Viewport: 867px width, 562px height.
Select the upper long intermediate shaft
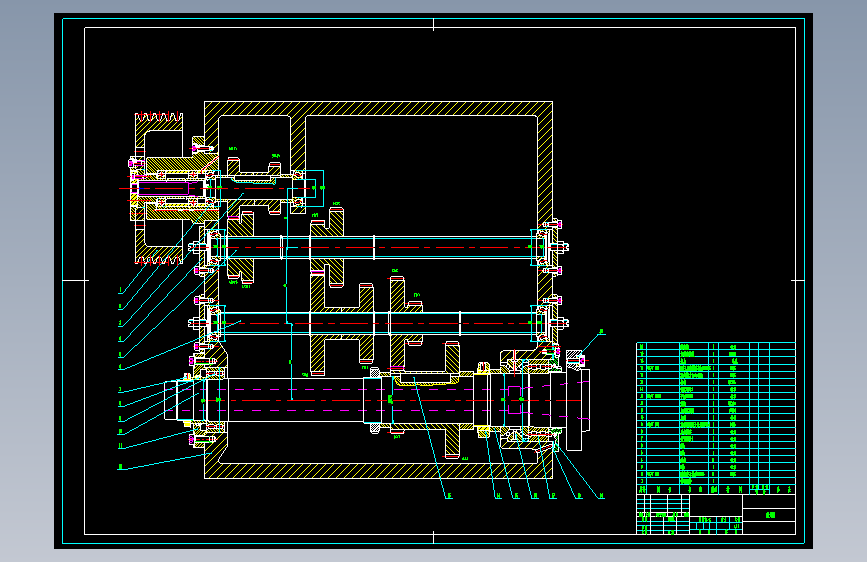(379, 247)
